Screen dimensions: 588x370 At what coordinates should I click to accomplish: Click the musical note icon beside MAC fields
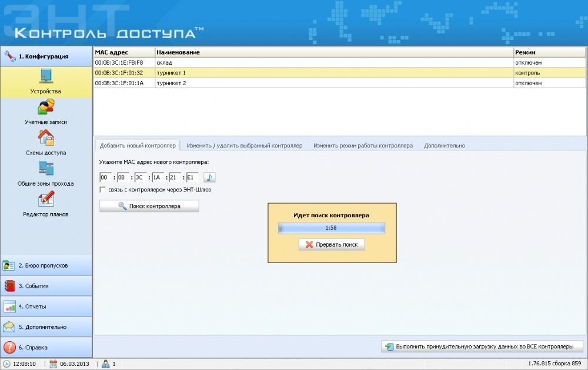tap(209, 177)
